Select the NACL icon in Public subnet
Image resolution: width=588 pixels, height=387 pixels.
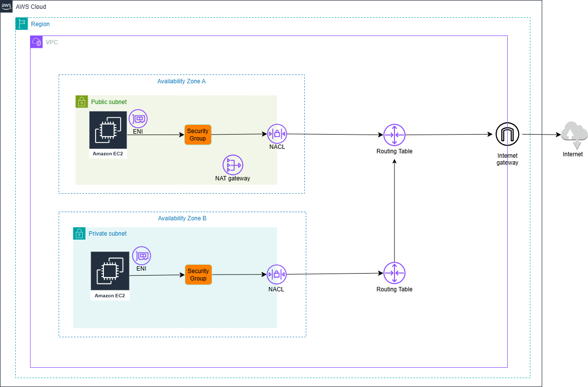277,134
